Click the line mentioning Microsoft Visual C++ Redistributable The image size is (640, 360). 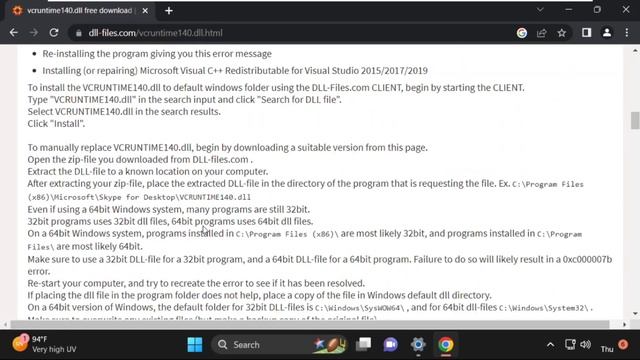(235, 71)
